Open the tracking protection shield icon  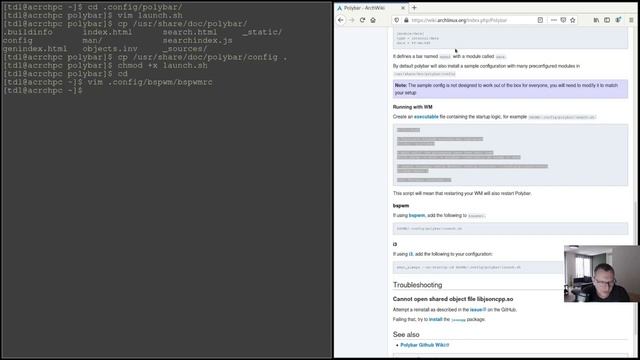click(396, 20)
